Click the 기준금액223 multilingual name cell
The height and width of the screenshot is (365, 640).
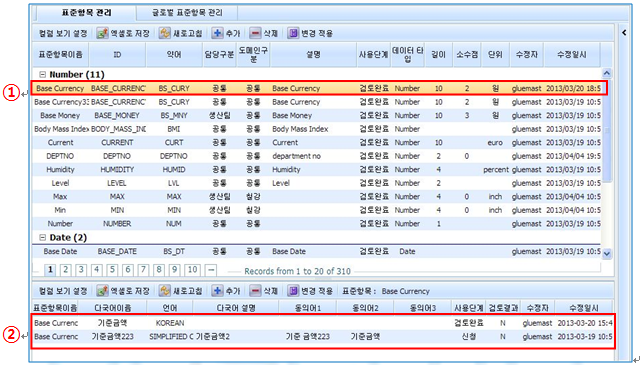113,337
